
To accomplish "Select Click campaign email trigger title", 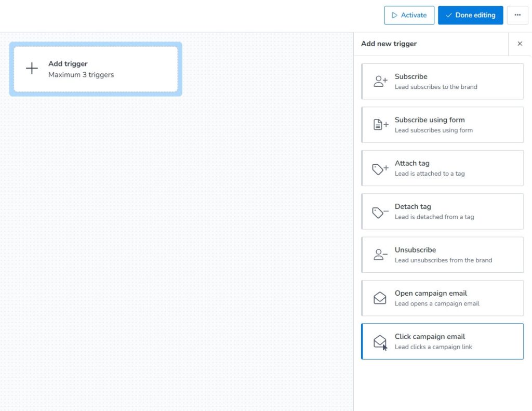I will 430,336.
